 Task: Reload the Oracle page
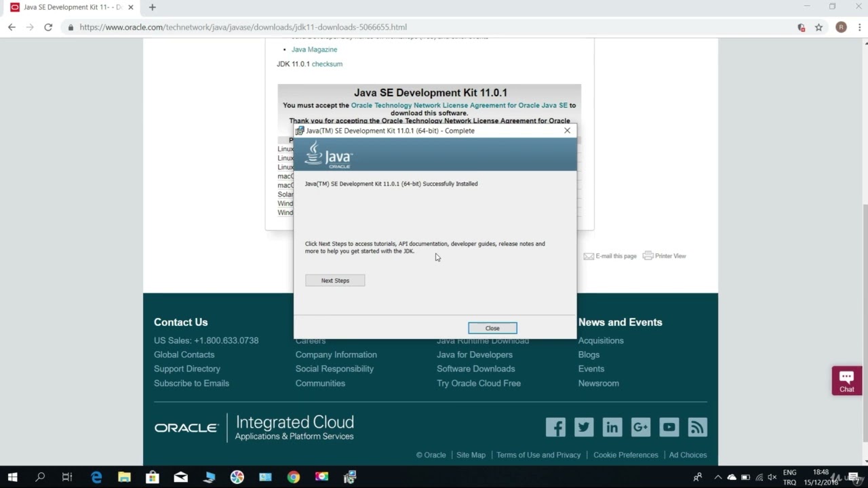pyautogui.click(x=48, y=27)
